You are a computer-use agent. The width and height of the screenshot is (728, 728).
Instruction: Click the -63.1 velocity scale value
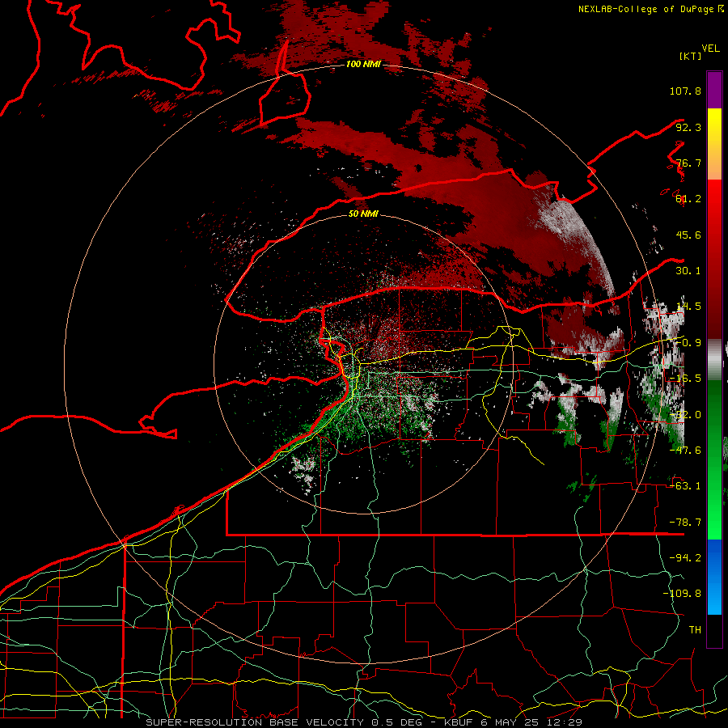point(685,486)
